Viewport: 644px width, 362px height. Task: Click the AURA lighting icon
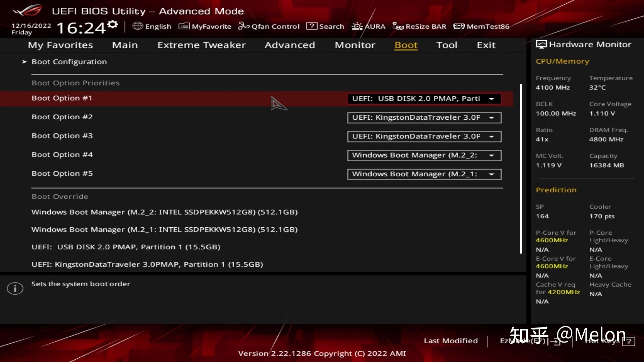point(357,26)
